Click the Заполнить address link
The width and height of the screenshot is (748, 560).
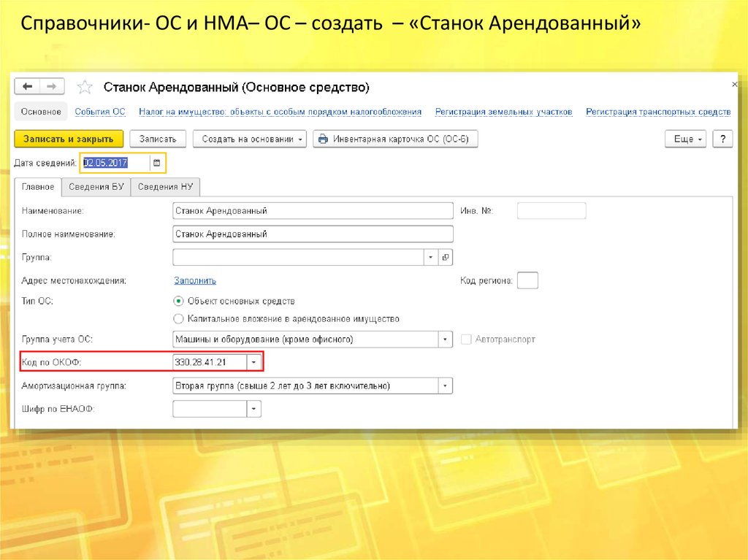[194, 280]
